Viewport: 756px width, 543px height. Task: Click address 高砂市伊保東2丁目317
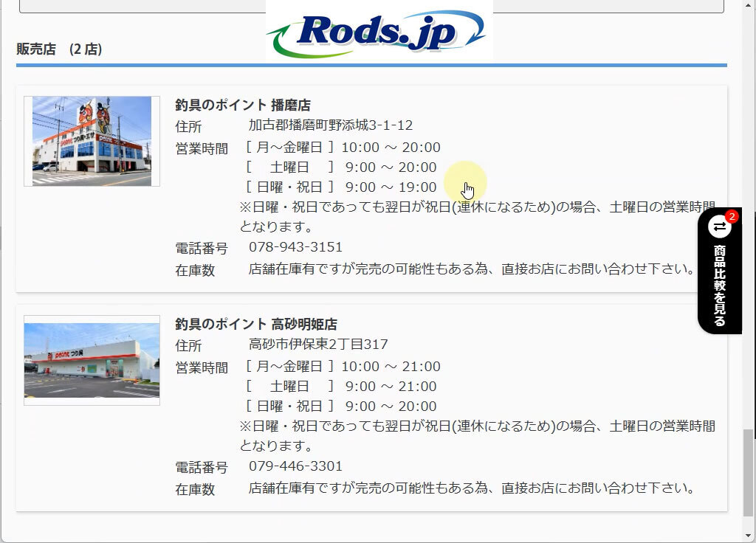pos(318,345)
